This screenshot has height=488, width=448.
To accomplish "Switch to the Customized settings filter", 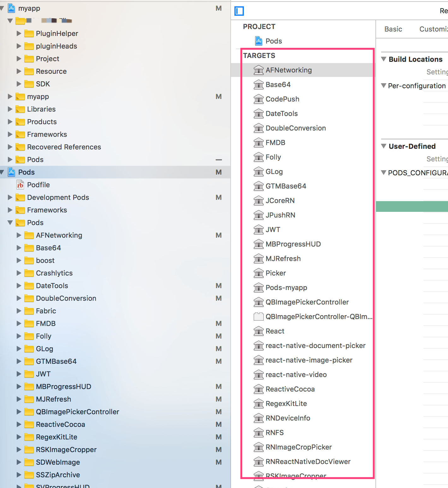I will click(x=433, y=29).
